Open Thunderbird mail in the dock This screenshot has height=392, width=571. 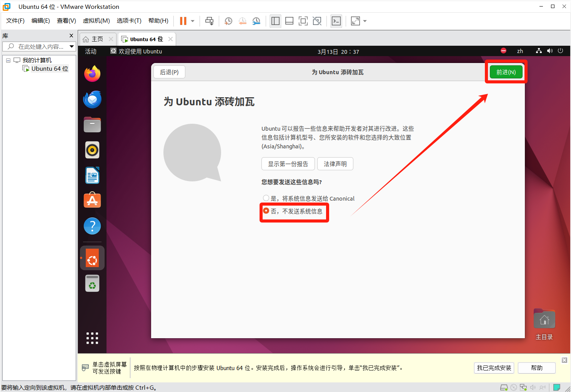click(92, 100)
